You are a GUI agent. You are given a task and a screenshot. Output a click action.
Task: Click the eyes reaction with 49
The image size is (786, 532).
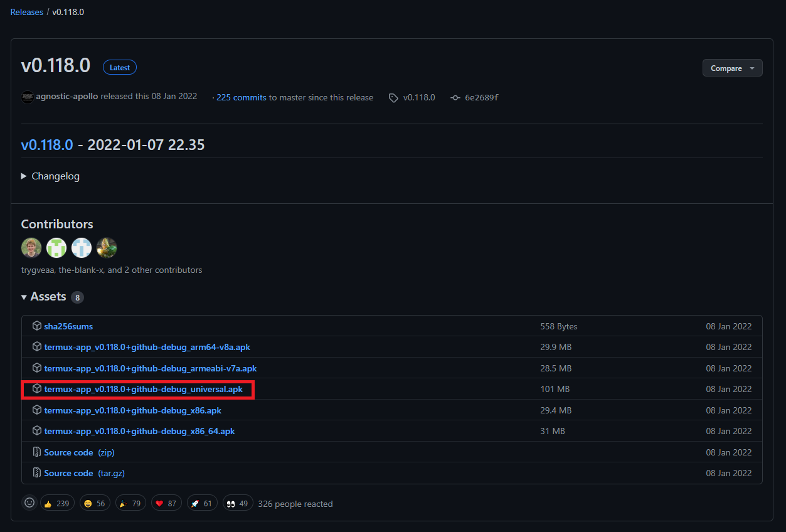pos(238,503)
